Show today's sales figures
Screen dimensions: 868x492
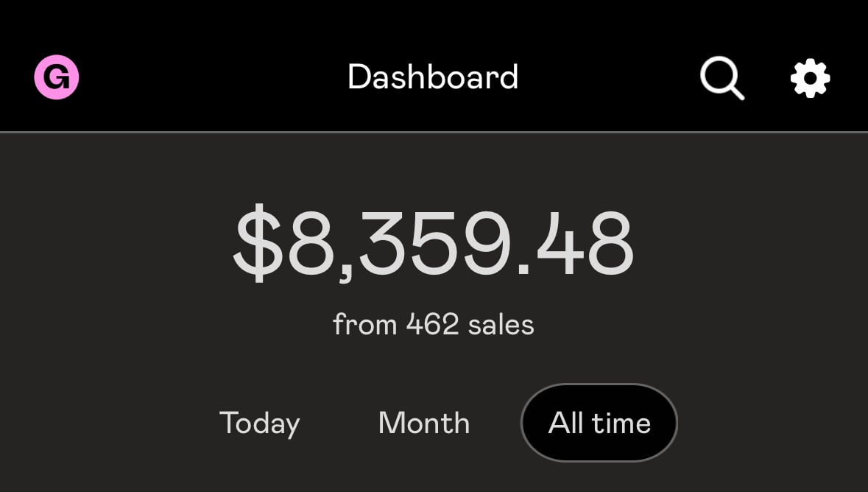coord(260,424)
